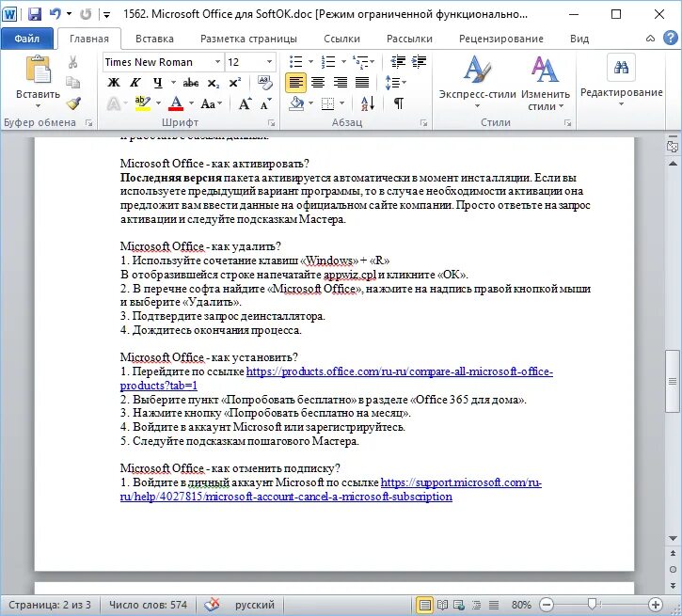
Task: Click the Copy icon
Action: 72,83
